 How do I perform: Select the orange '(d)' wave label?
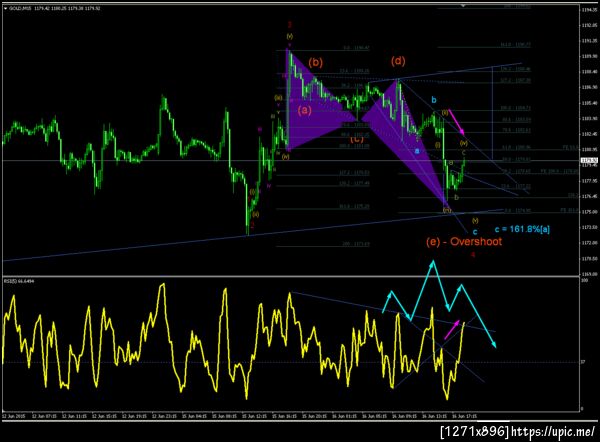[x=398, y=61]
